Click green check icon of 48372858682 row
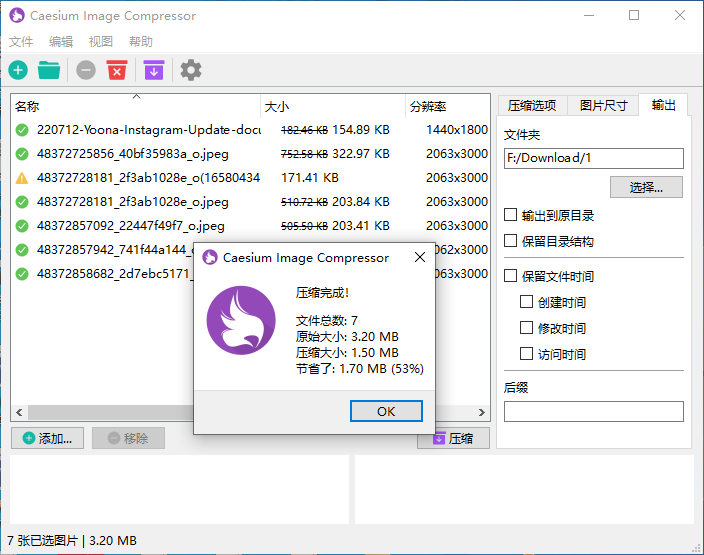The image size is (704, 555). point(22,273)
